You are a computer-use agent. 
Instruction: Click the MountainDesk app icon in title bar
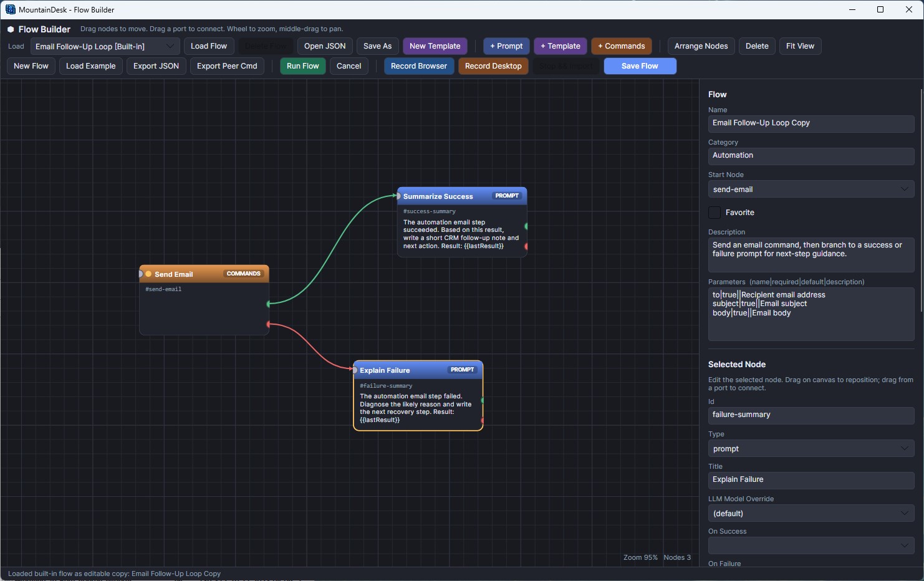10,9
